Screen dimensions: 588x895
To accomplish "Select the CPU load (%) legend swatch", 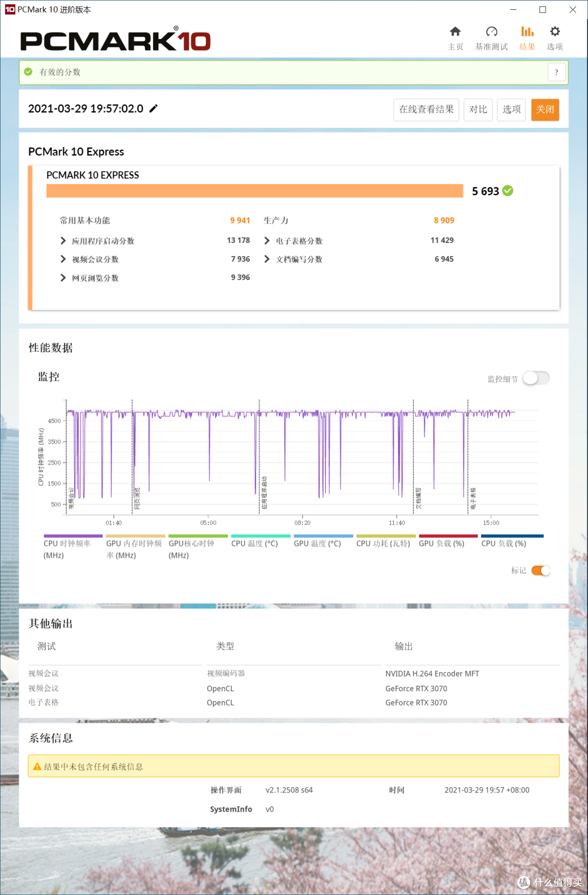I will (512, 536).
